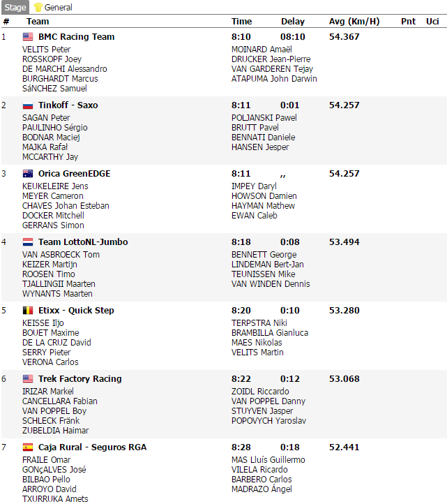Open the Tinkoff - Saxo team link
This screenshot has height=504, width=447.
68,105
